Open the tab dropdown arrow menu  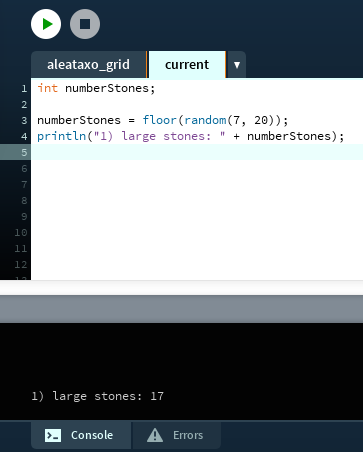[x=237, y=65]
